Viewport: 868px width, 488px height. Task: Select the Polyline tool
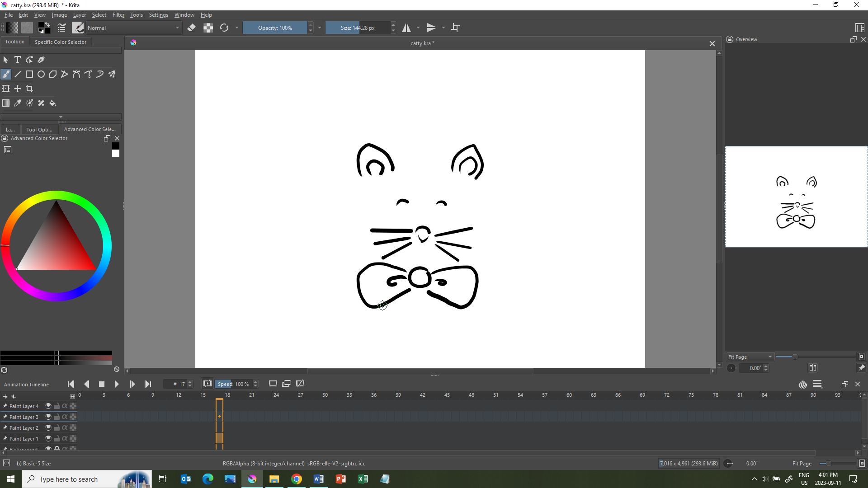65,74
